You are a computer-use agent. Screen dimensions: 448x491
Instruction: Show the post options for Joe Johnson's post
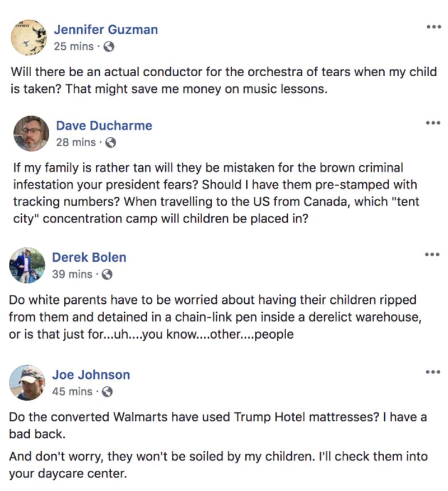(432, 372)
